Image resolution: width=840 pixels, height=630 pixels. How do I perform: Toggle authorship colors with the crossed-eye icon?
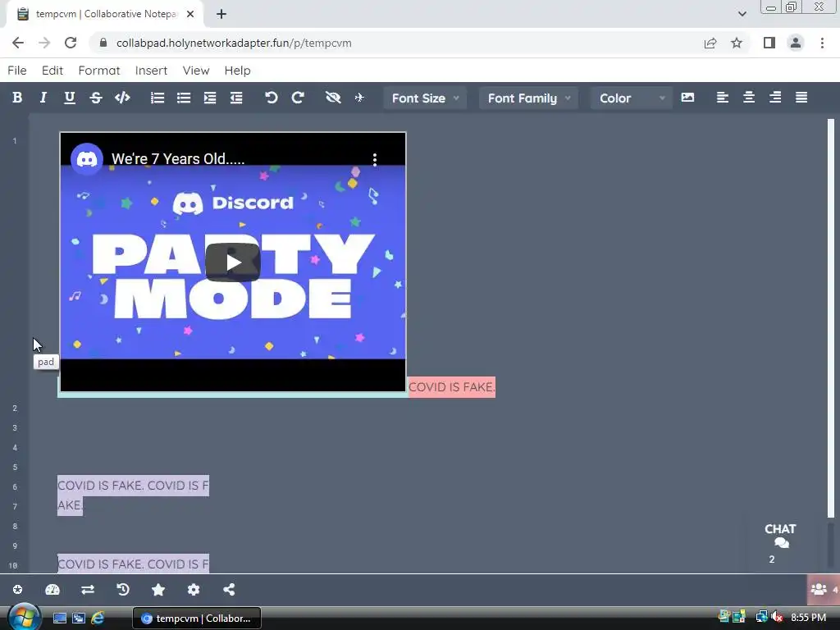pyautogui.click(x=333, y=98)
